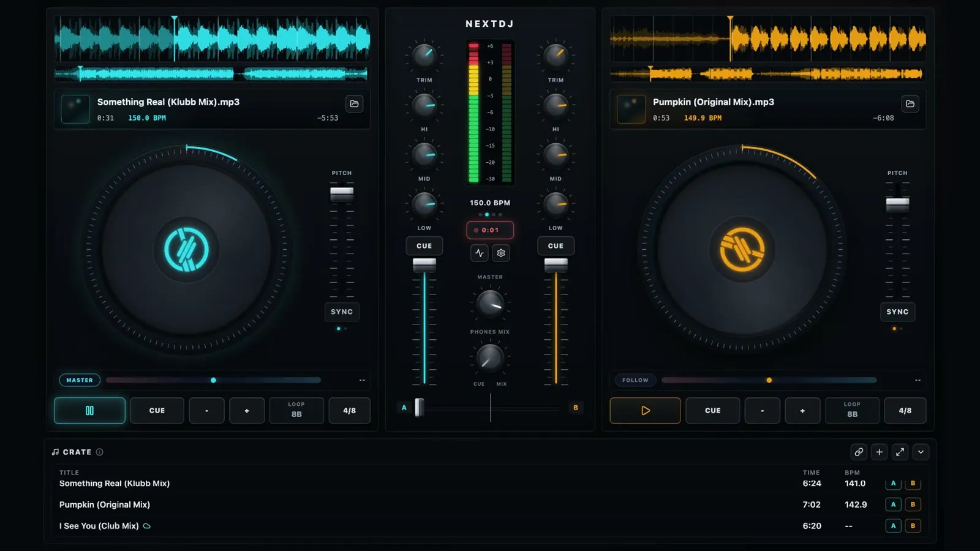Load Pumpkin (Original Mix) to deck B
This screenshot has width=980, height=551.
click(x=913, y=504)
